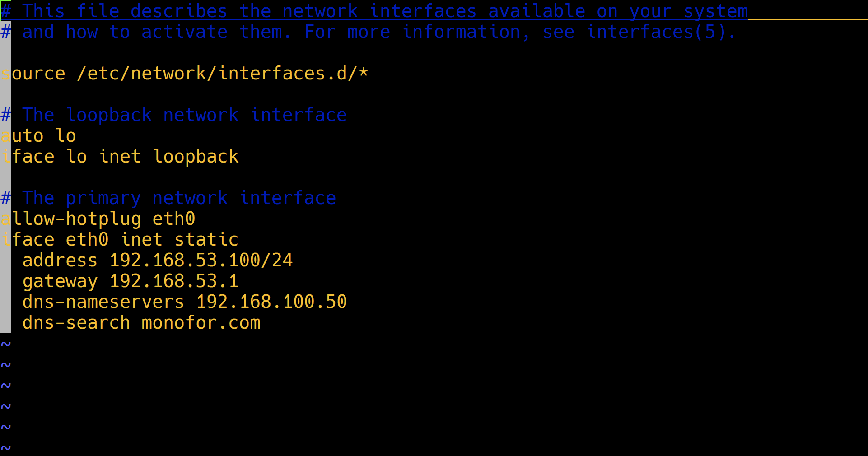Click the "# The loopback network interface" comment
The width and height of the screenshot is (868, 456).
click(x=174, y=115)
